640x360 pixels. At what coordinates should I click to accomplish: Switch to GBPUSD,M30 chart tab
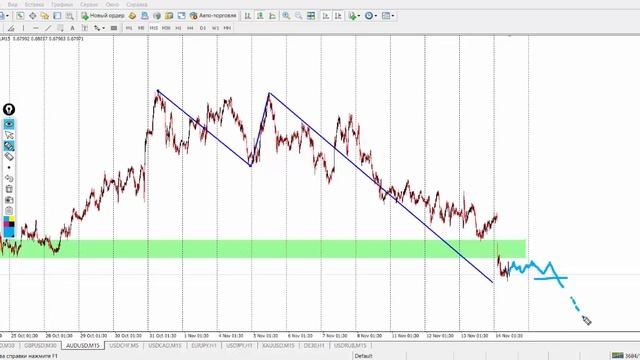40,346
